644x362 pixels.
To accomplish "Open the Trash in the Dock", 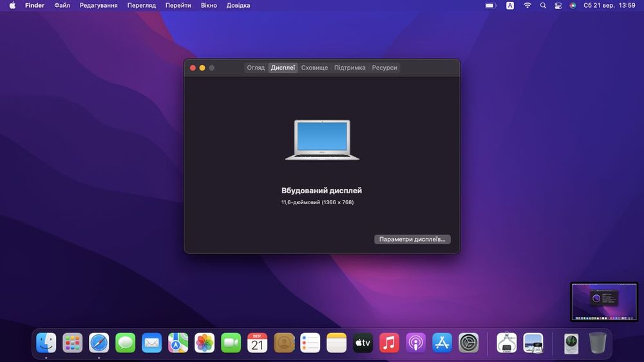I will coord(597,343).
